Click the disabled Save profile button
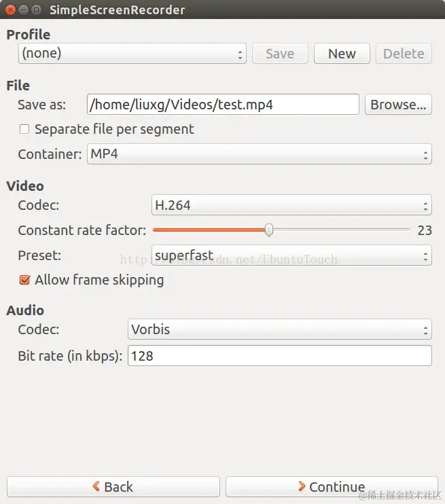Viewport: 445px width, 504px height. pyautogui.click(x=280, y=54)
